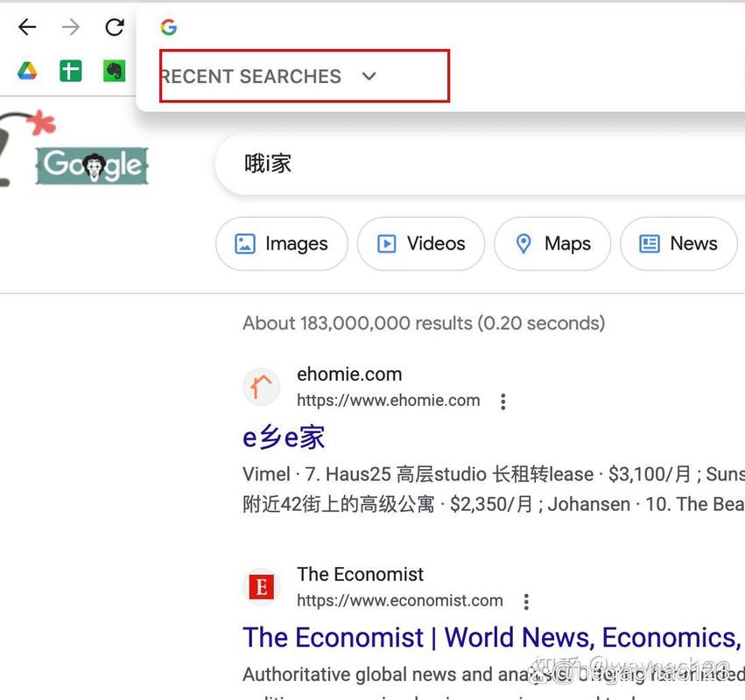Click the Google G icon in address bar
The width and height of the screenshot is (745, 700).
(x=169, y=27)
